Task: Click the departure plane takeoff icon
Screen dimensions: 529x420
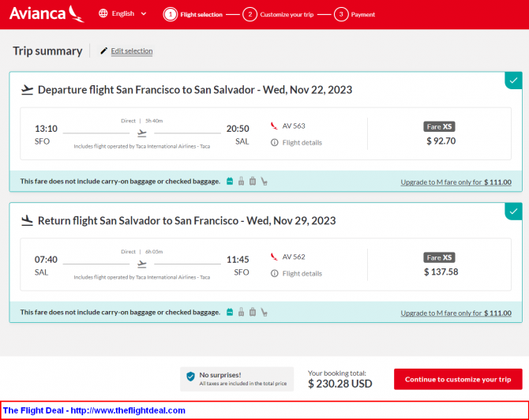Action: [27, 90]
